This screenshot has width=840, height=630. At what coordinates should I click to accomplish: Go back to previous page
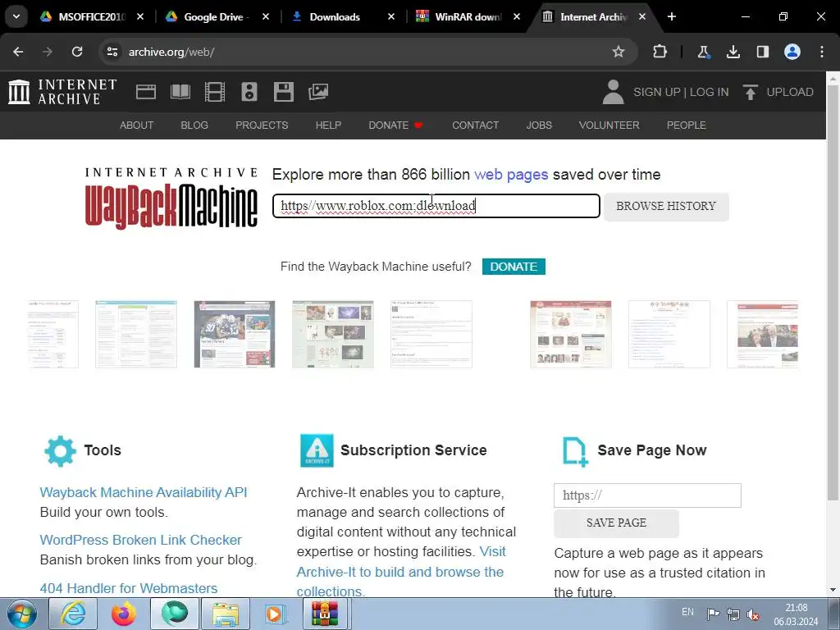tap(18, 52)
